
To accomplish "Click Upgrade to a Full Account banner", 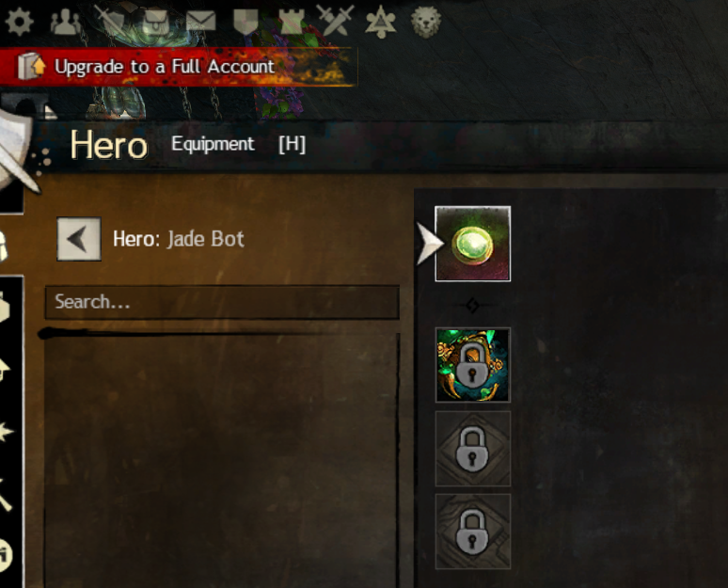I will pos(179,67).
